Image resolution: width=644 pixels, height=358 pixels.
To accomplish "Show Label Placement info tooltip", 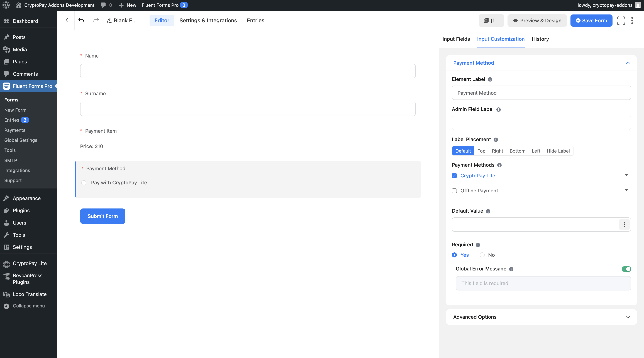I will point(496,140).
